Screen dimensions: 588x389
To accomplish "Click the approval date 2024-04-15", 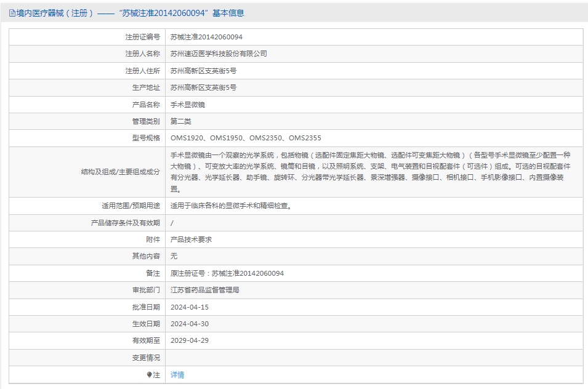I will click(190, 307).
